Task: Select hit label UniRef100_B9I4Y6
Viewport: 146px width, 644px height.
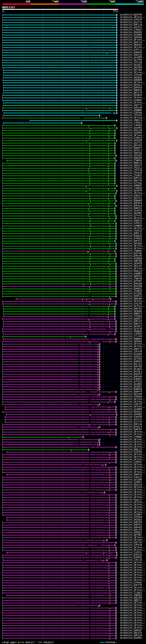Action: [131, 146]
